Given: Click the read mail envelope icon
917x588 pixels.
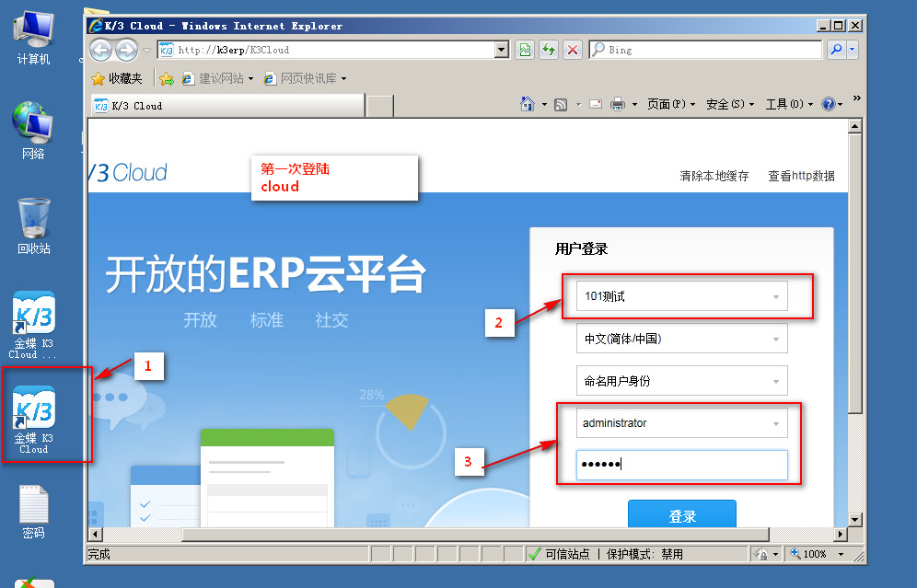Looking at the screenshot, I should coord(596,105).
